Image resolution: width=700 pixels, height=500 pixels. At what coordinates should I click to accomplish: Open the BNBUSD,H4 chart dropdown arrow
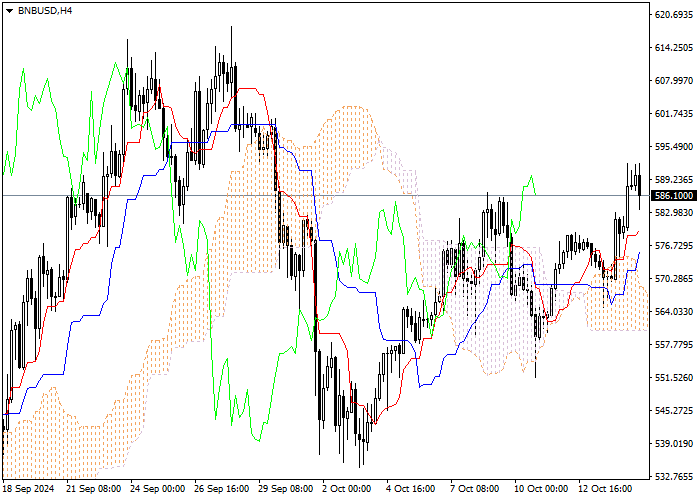coord(9,11)
